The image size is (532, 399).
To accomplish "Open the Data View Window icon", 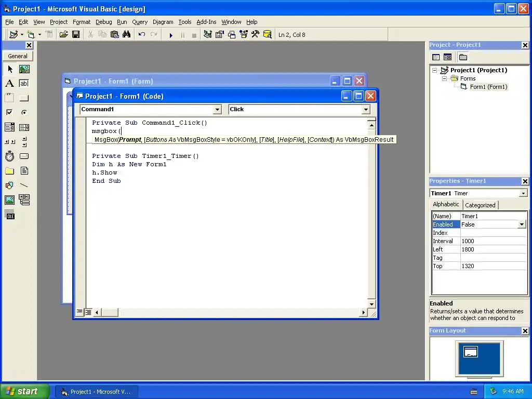I will tap(268, 35).
